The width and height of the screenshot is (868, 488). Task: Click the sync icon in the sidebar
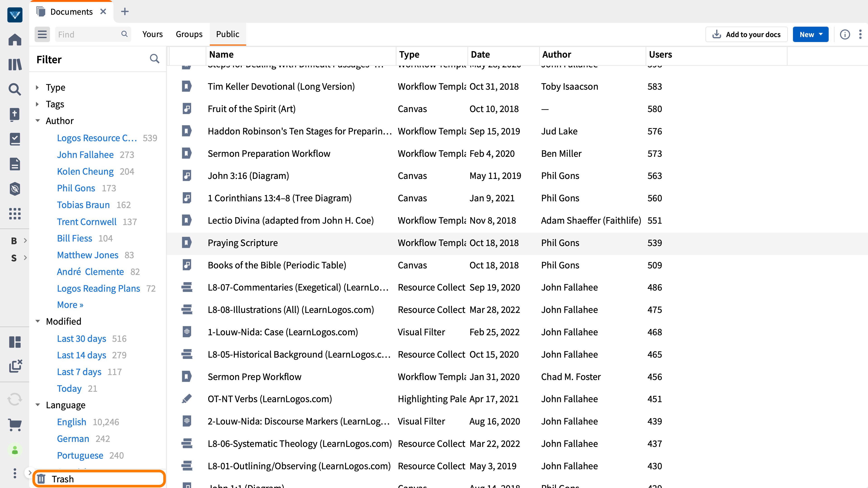14,399
